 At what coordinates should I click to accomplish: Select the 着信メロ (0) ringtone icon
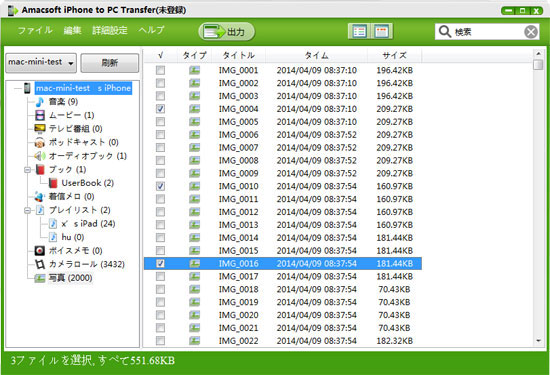pyautogui.click(x=40, y=196)
